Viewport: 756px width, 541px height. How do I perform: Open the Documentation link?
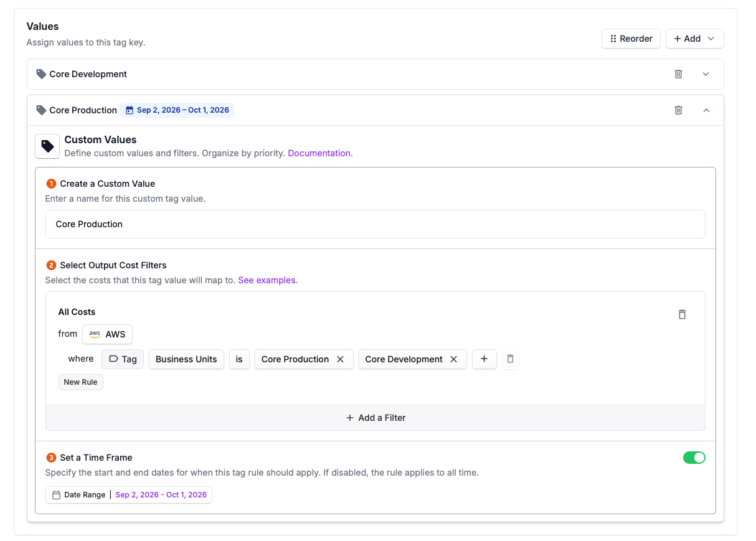[319, 153]
